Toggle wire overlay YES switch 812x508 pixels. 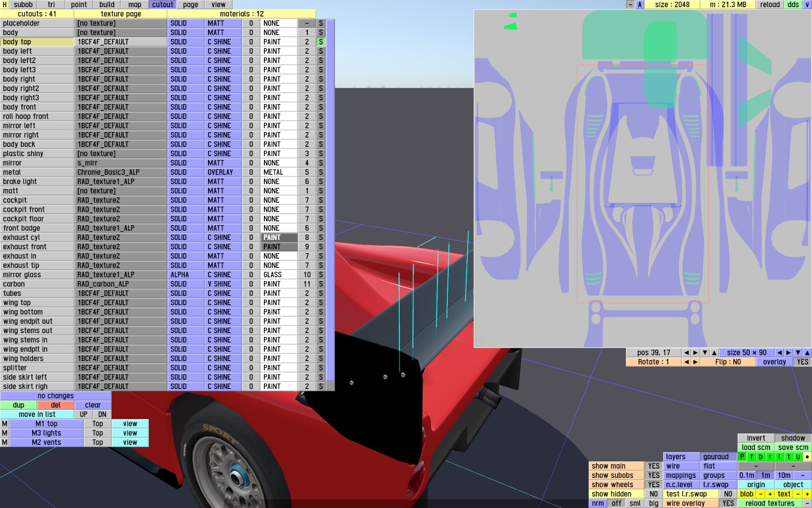(728, 503)
